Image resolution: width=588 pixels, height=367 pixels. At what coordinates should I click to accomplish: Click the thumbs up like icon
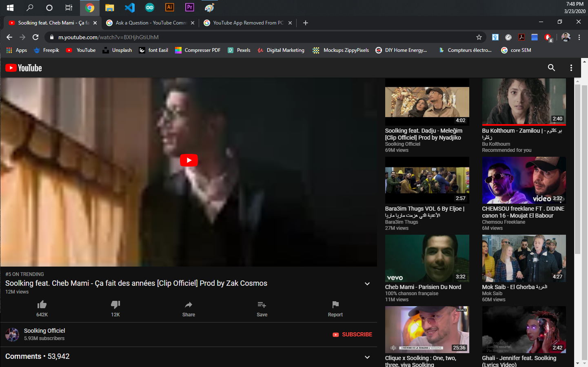point(42,305)
